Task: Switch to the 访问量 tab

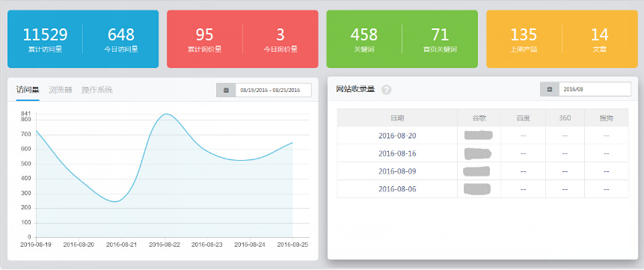Action: coord(28,90)
